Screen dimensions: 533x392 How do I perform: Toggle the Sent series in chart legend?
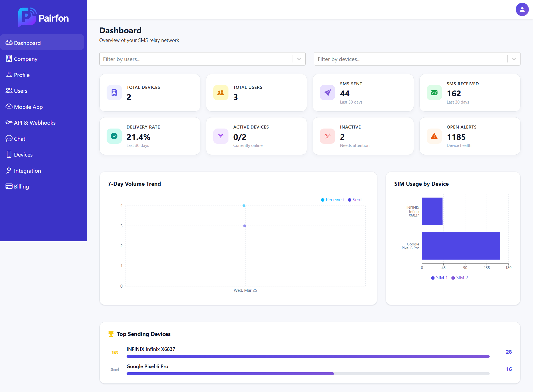[355, 200]
